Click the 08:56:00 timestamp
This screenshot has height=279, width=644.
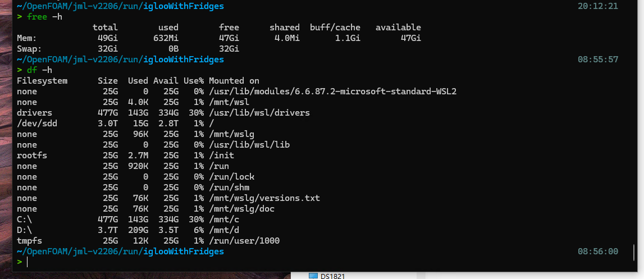pyautogui.click(x=597, y=251)
